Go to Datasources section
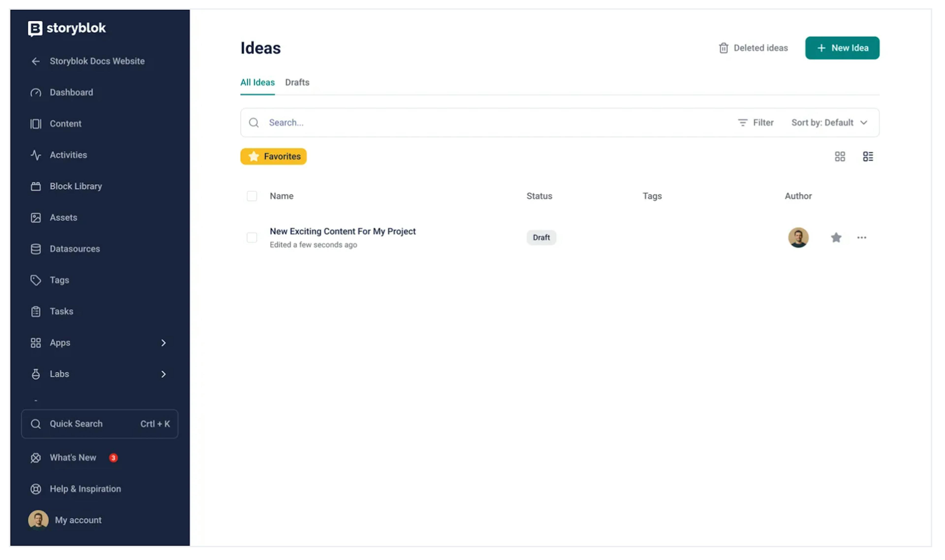 tap(75, 249)
